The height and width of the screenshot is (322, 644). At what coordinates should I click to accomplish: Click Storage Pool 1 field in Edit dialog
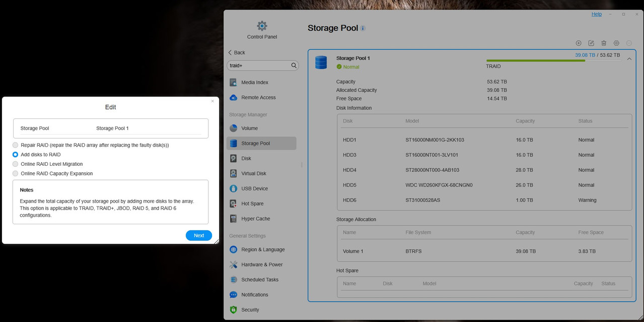pos(112,128)
